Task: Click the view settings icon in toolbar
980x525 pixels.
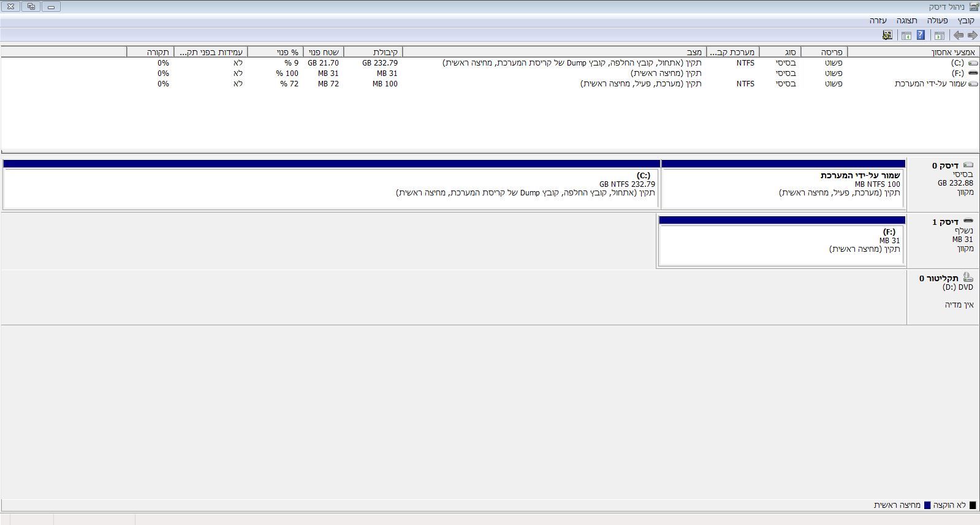Action: pyautogui.click(x=887, y=36)
